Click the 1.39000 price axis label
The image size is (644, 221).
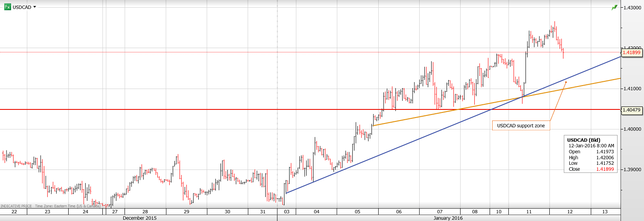pyautogui.click(x=632, y=169)
